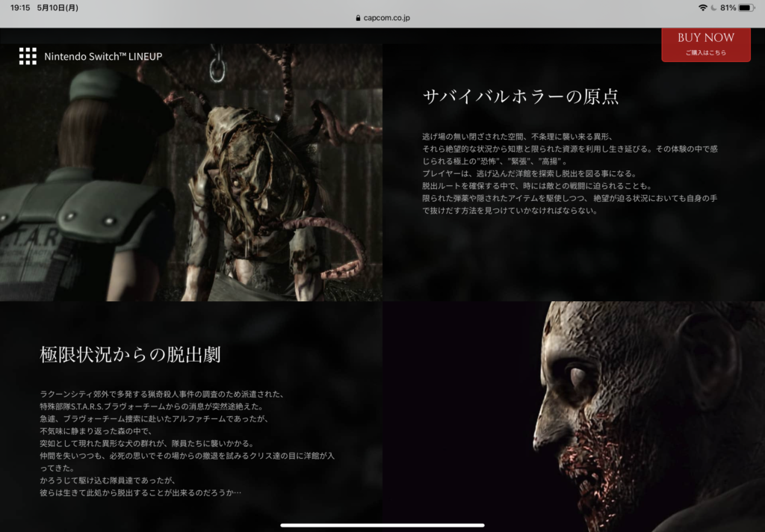Tap the 19:15 clock in status bar
The height and width of the screenshot is (532, 765).
(x=20, y=7)
